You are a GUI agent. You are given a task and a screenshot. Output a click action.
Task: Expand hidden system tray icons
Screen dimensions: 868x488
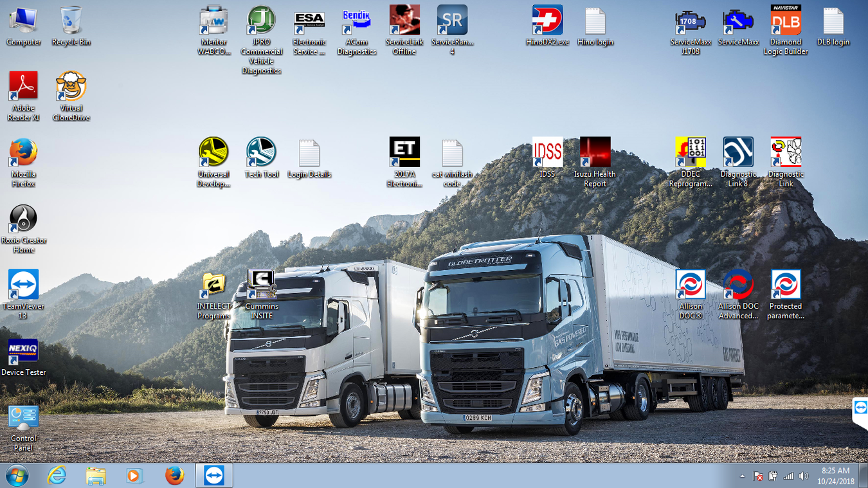[x=741, y=476]
